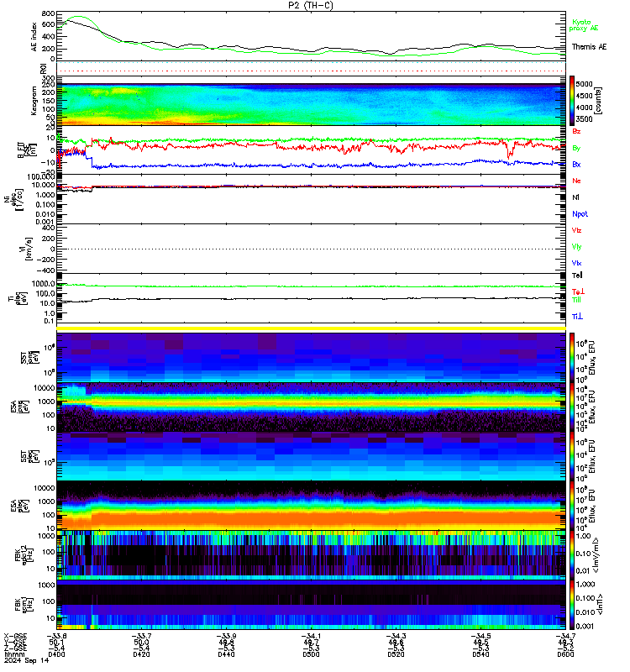Click the Keogram counts color bar

tap(572, 101)
